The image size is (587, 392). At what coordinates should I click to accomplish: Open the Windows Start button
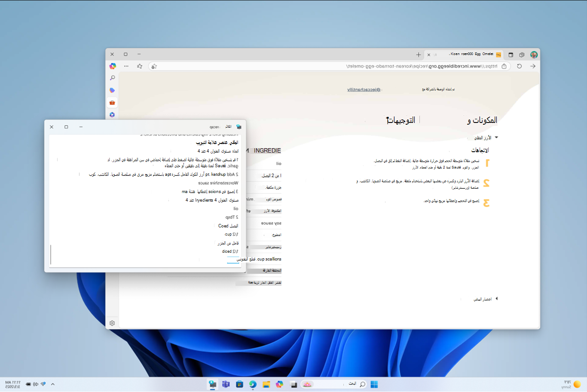click(x=374, y=384)
